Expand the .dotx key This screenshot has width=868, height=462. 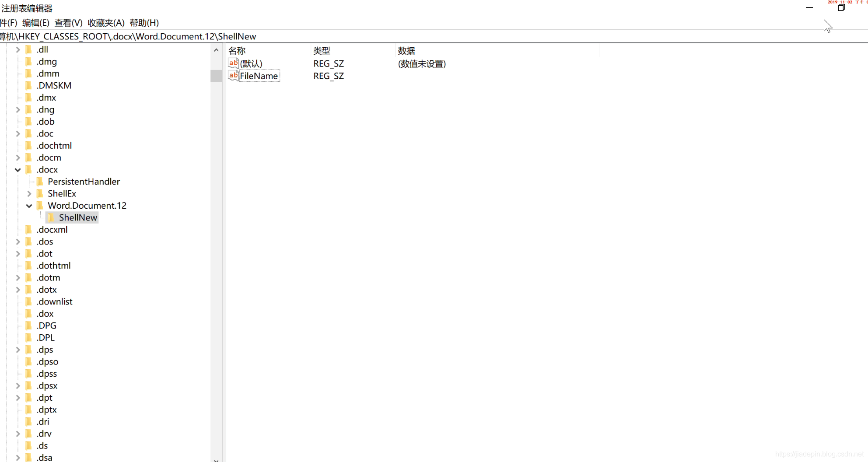(x=18, y=290)
